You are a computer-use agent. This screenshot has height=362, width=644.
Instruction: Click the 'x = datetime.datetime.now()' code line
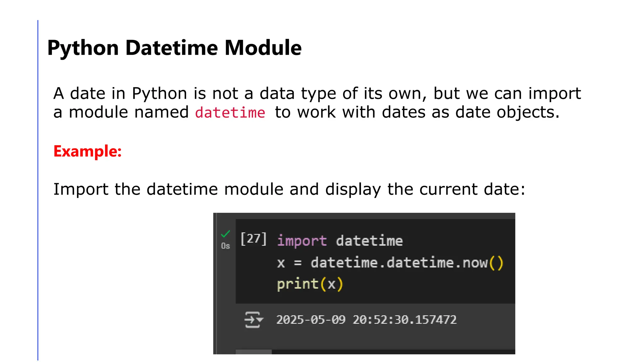[x=390, y=263]
